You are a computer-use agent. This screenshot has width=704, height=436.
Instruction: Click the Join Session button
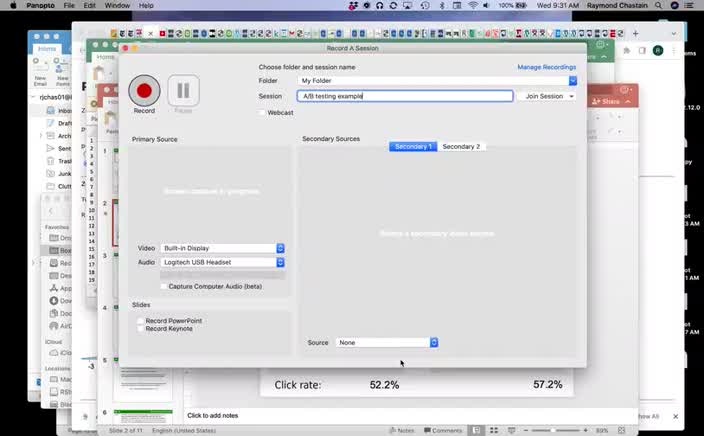pos(549,96)
